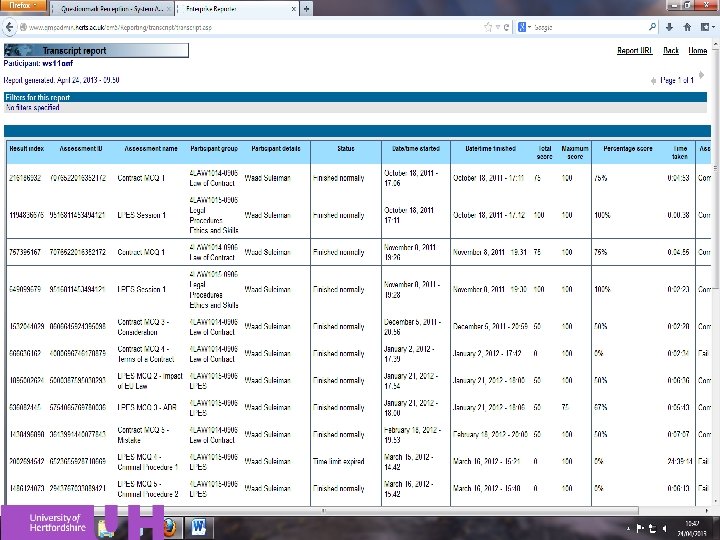Open the Downloads arrow button
The image size is (720, 540).
(669, 27)
